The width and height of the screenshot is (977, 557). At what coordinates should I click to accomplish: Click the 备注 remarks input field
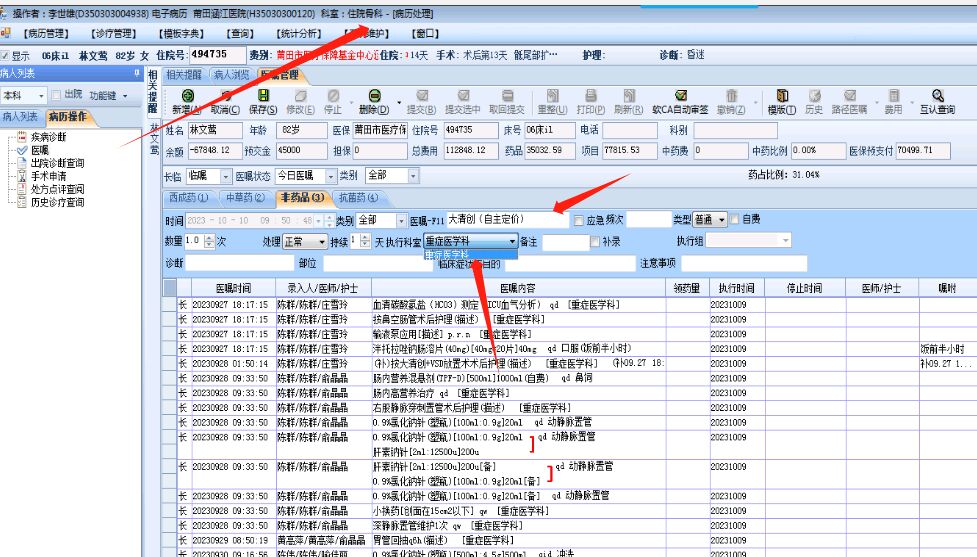[565, 242]
